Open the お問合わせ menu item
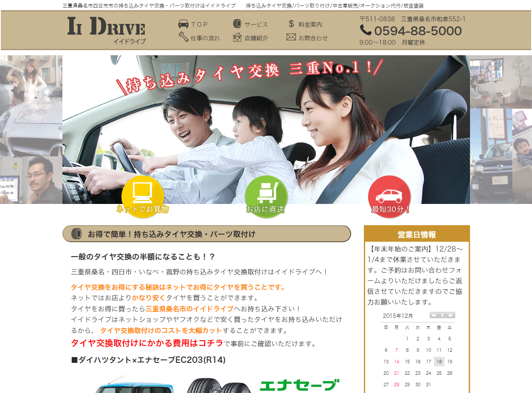Viewport: 532px width, 393px height. (x=313, y=38)
